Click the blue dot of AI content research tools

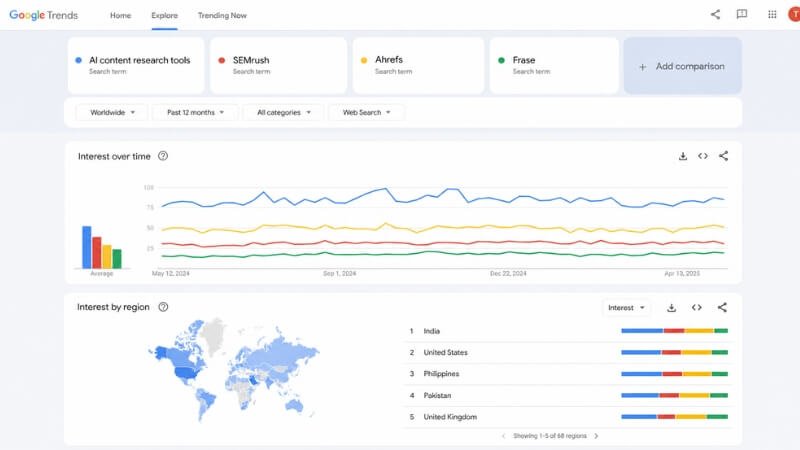pos(79,60)
